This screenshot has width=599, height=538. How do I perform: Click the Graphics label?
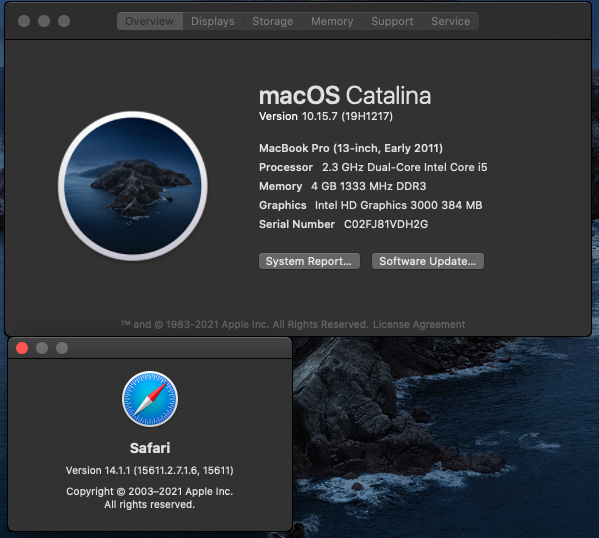click(283, 205)
